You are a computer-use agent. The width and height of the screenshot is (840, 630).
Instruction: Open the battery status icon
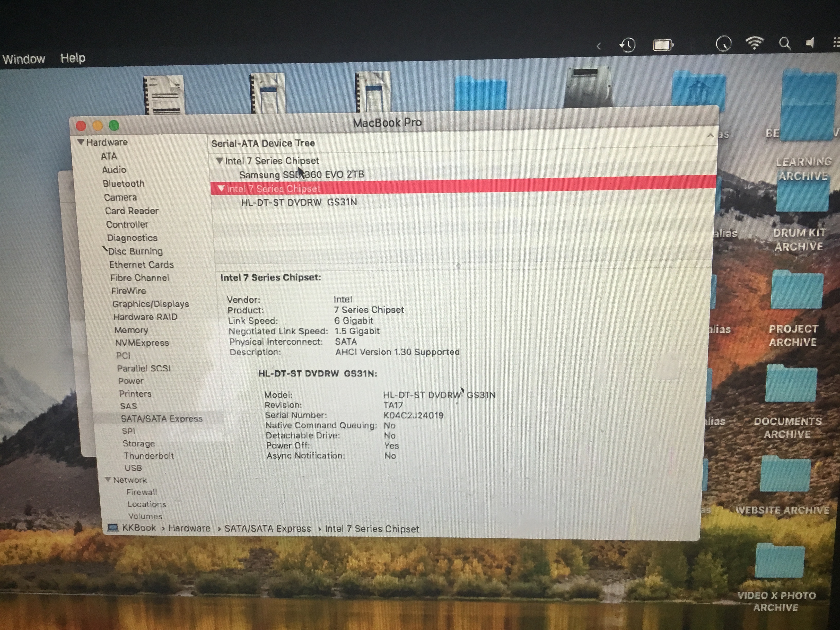pos(663,45)
